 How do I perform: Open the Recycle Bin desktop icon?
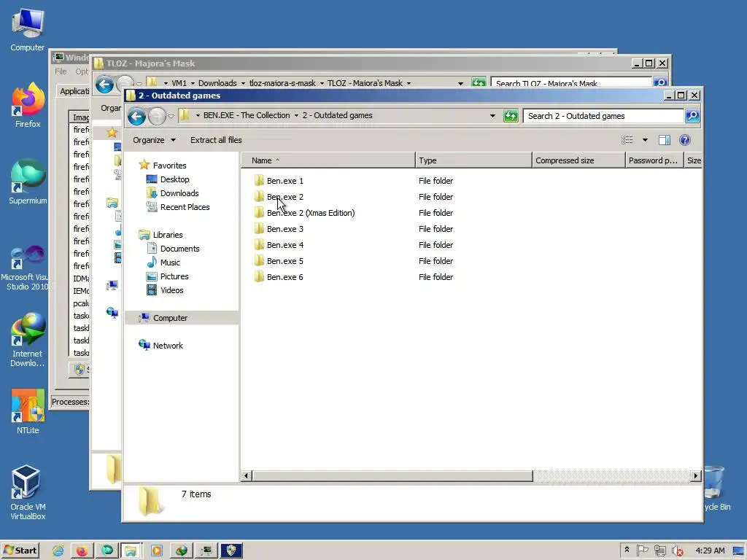(x=716, y=489)
